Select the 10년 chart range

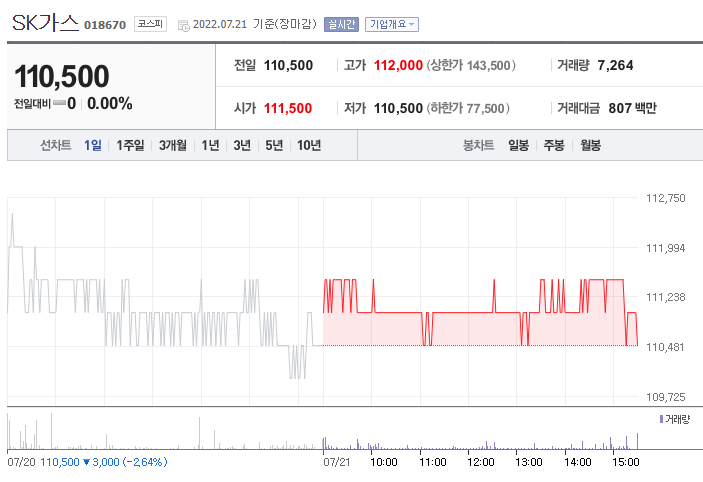(x=309, y=145)
